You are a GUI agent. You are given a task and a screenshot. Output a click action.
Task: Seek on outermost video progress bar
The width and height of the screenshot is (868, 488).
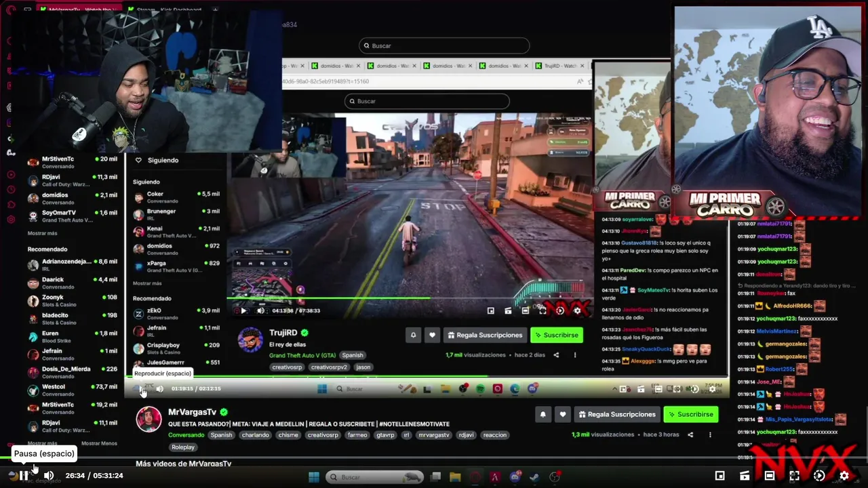click(434, 459)
